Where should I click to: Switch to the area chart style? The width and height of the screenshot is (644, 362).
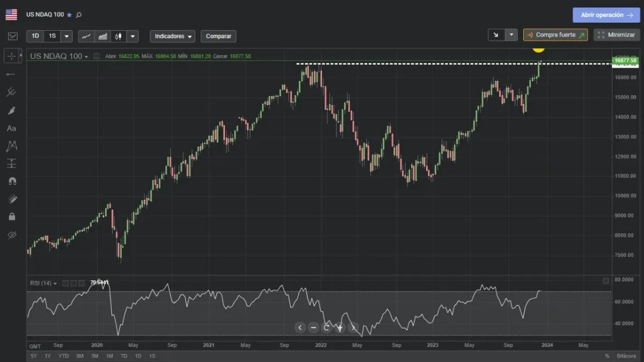pos(102,36)
